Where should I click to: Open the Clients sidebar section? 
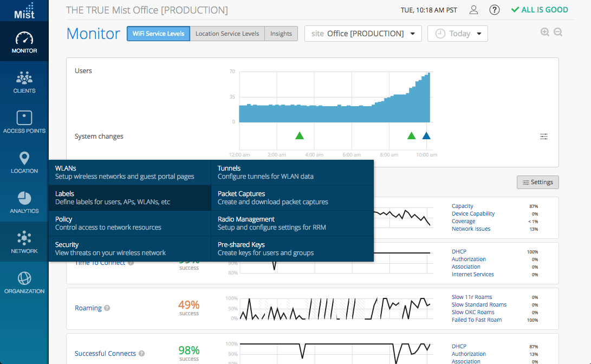(24, 82)
